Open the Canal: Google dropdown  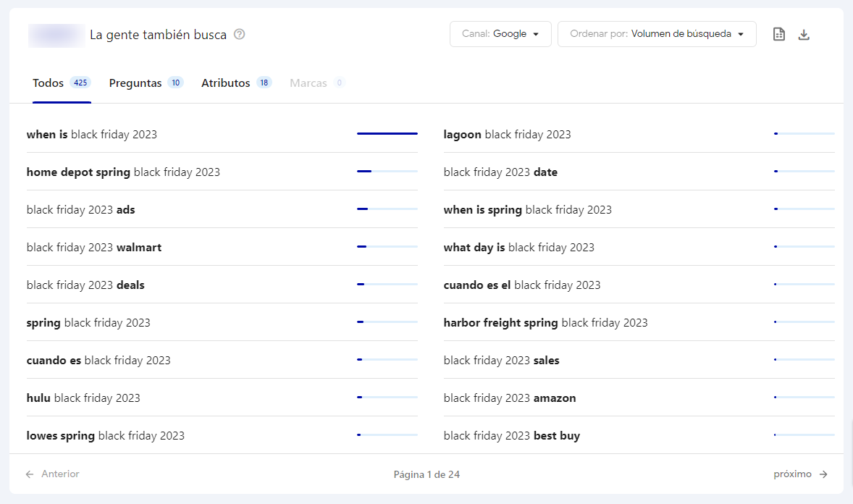pyautogui.click(x=500, y=34)
